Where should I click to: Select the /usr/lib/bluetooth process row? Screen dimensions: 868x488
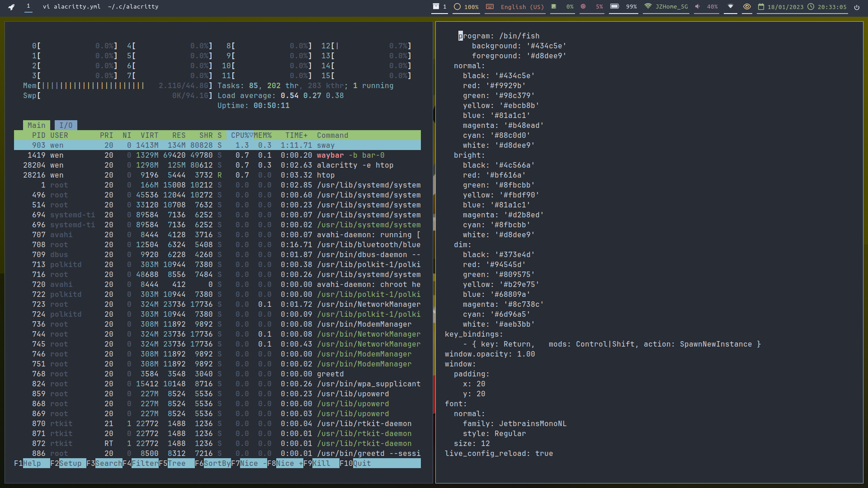point(217,244)
